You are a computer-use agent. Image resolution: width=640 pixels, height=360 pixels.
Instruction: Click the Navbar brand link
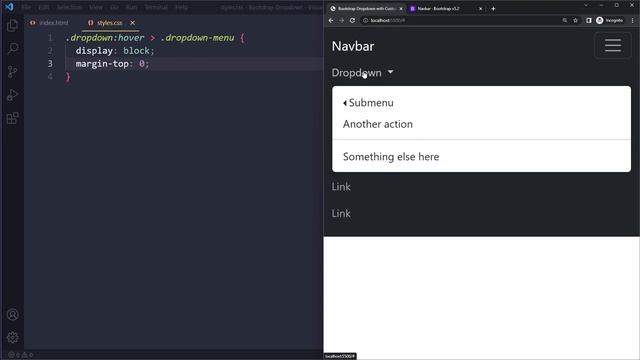point(353,46)
